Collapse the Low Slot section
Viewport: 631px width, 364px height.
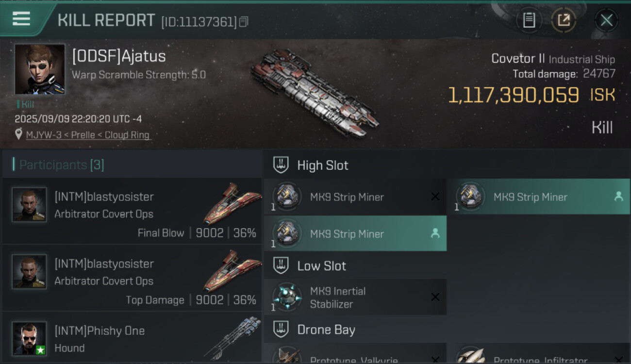tap(321, 266)
